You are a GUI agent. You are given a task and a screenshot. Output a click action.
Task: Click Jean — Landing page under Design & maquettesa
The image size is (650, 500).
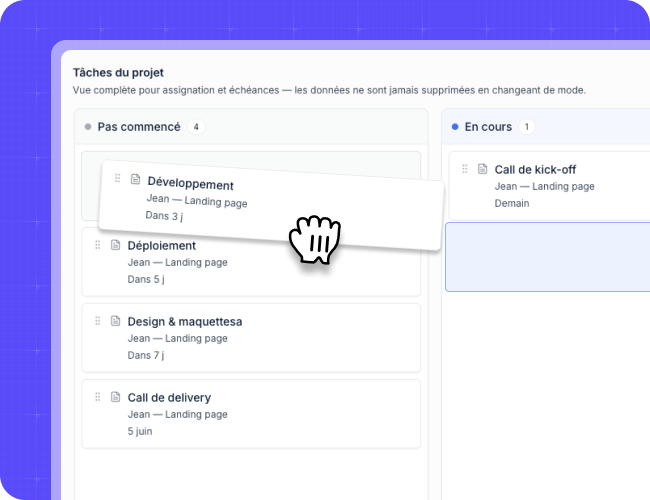coord(177,338)
